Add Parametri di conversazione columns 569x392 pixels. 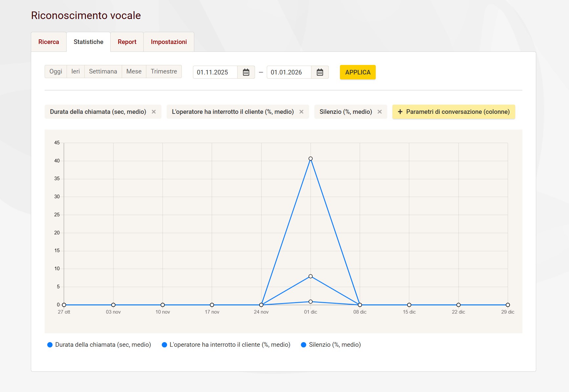[453, 112]
